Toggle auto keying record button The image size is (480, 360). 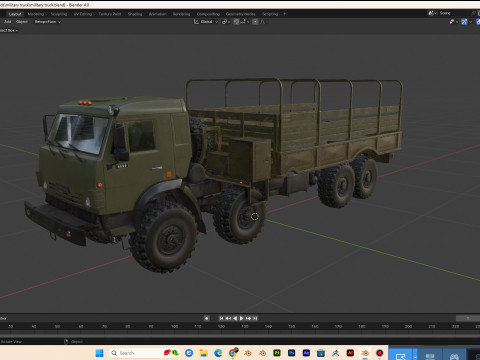tap(206, 318)
